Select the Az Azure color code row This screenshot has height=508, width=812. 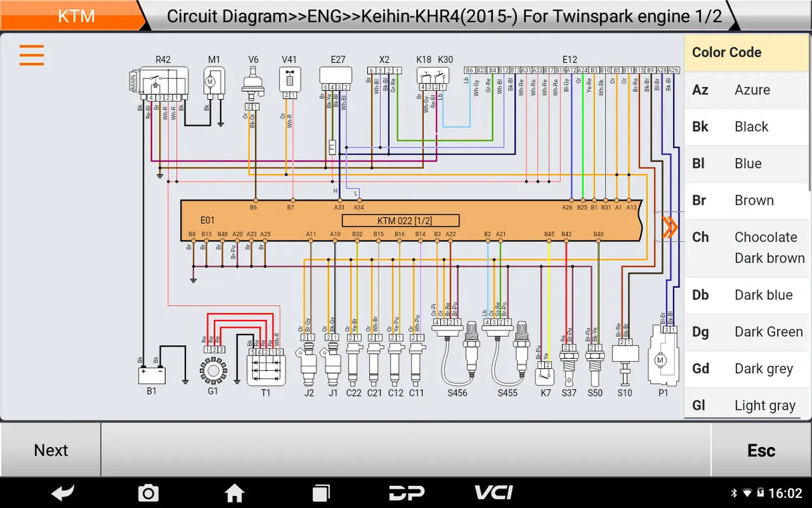tap(746, 90)
